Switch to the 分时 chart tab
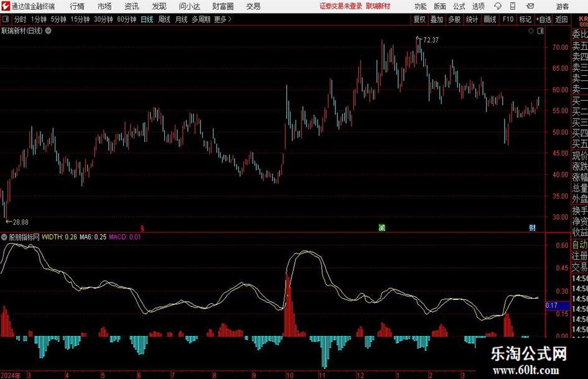The width and height of the screenshot is (588, 379). click(x=21, y=19)
